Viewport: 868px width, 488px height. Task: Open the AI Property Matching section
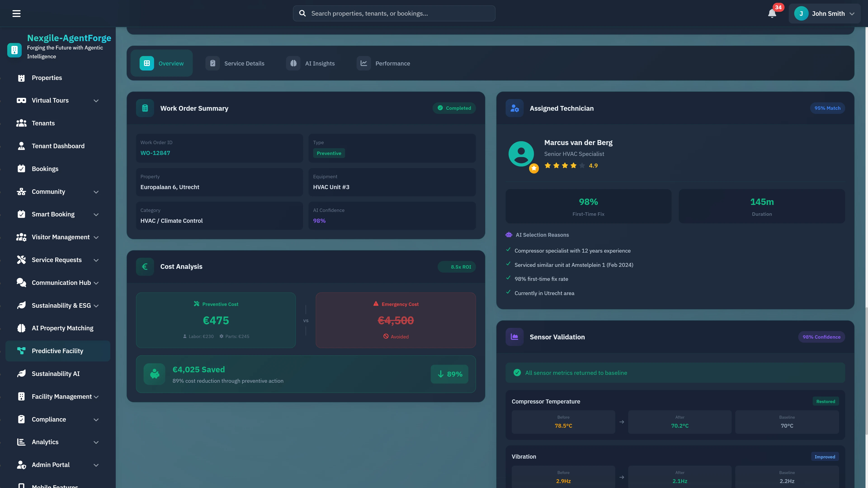63,328
